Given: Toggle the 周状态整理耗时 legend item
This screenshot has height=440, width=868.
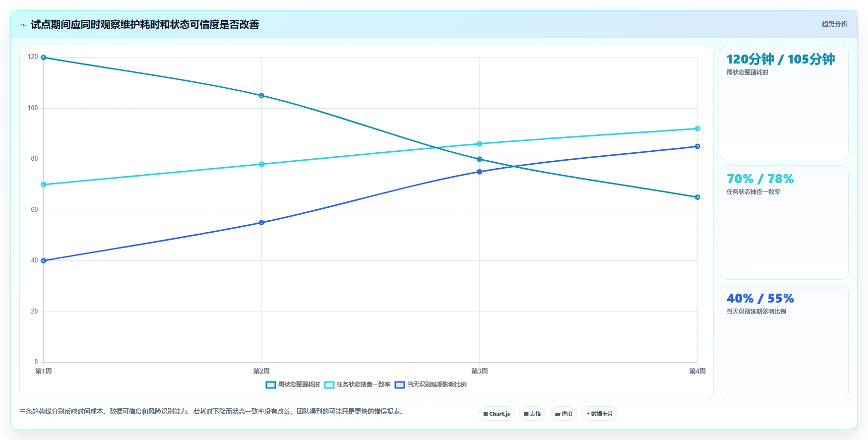Looking at the screenshot, I should [293, 384].
